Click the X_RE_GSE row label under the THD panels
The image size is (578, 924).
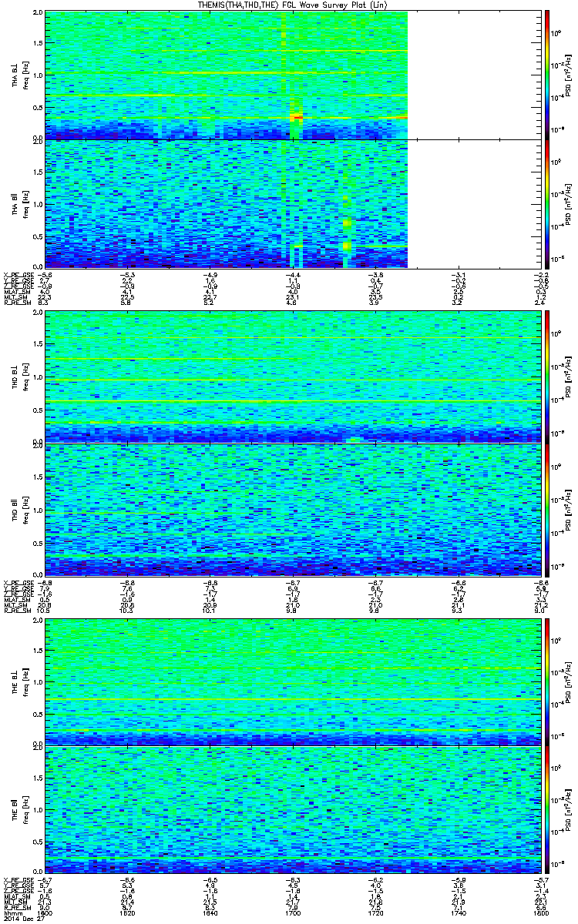point(18,581)
